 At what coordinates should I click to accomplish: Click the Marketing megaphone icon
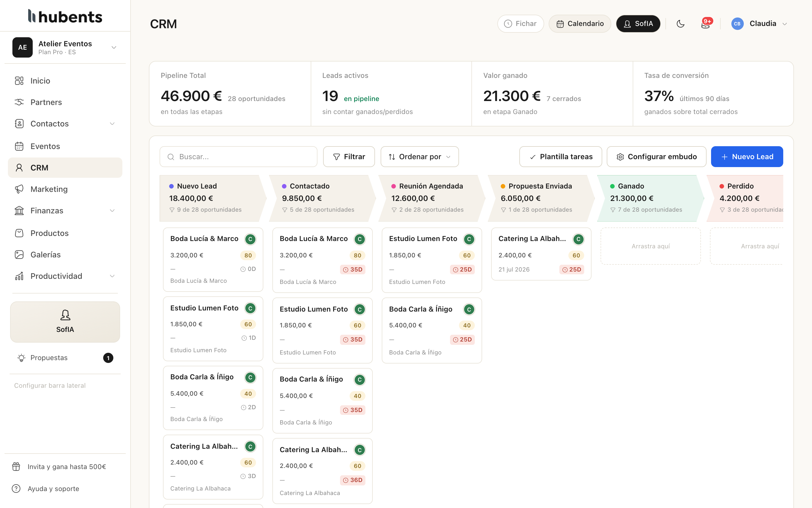point(19,189)
